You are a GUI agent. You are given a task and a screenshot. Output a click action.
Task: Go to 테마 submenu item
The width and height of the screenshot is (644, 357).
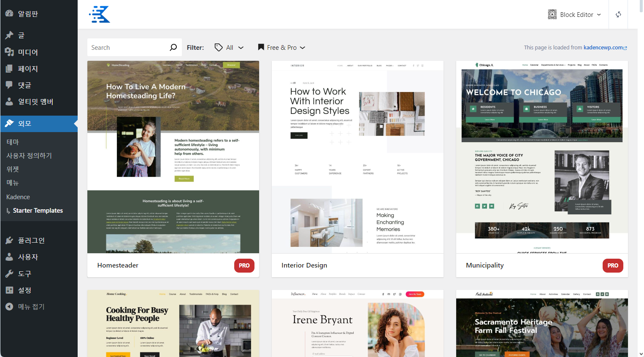(x=13, y=142)
